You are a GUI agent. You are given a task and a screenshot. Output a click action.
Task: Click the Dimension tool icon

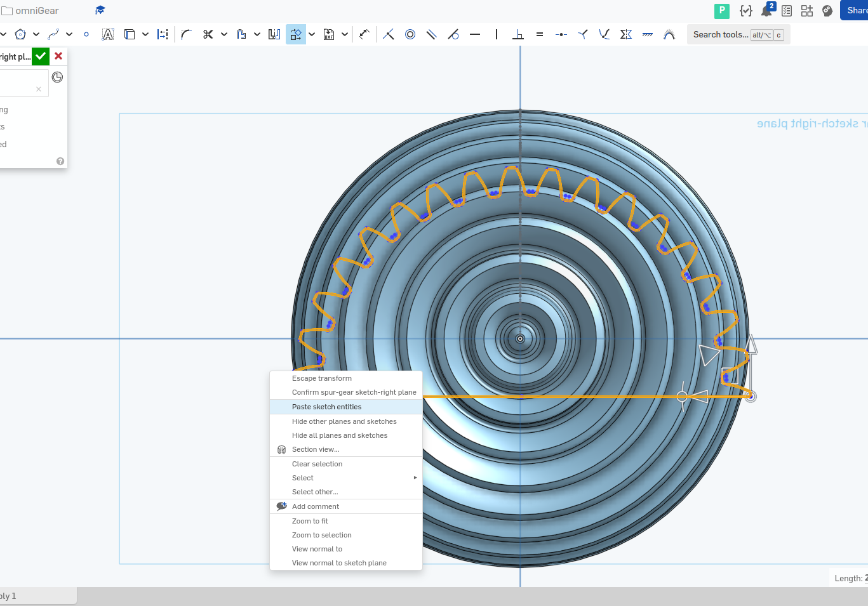pyautogui.click(x=364, y=34)
